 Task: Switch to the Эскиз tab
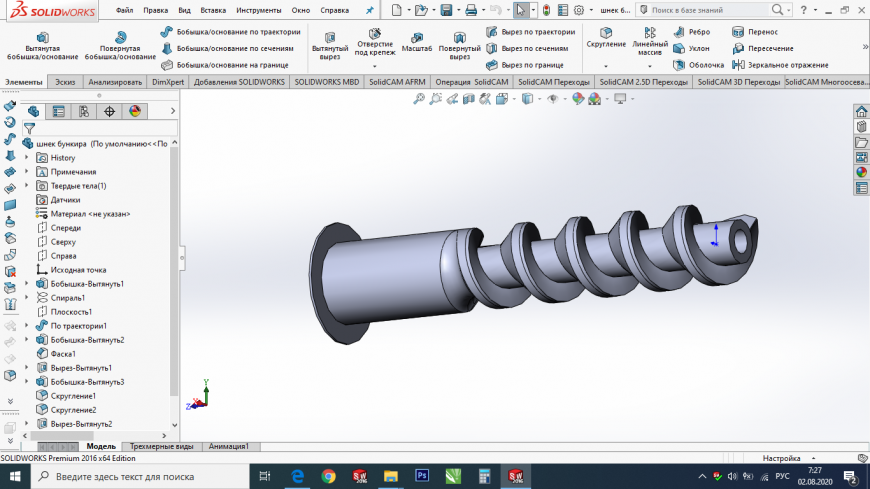pos(65,82)
